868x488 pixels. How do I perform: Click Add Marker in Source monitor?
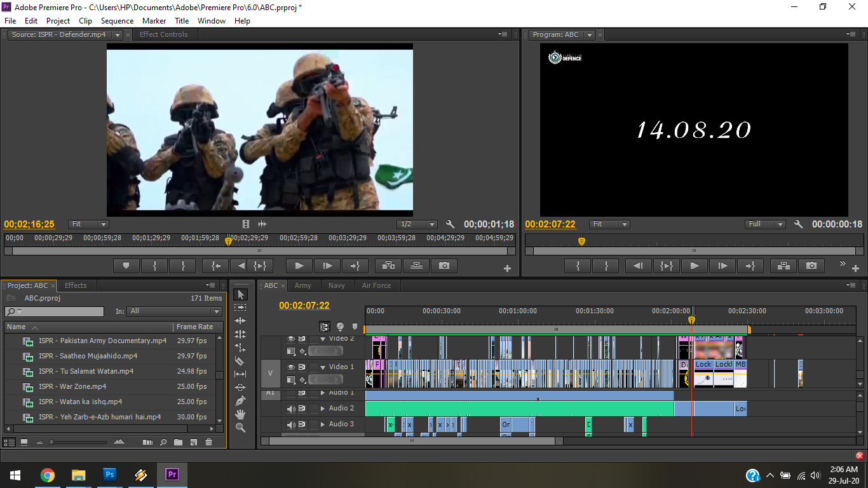(x=126, y=266)
